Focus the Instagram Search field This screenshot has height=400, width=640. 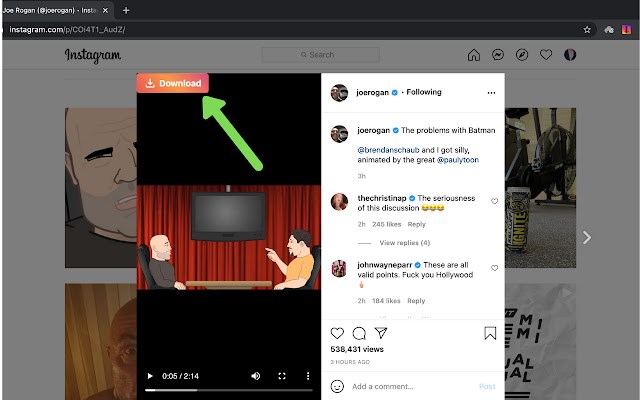click(x=320, y=55)
